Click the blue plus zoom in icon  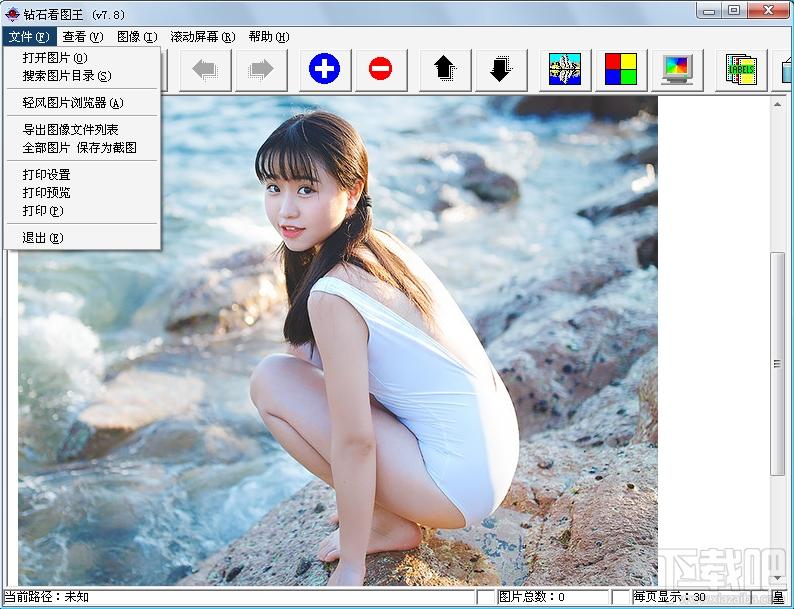point(325,70)
